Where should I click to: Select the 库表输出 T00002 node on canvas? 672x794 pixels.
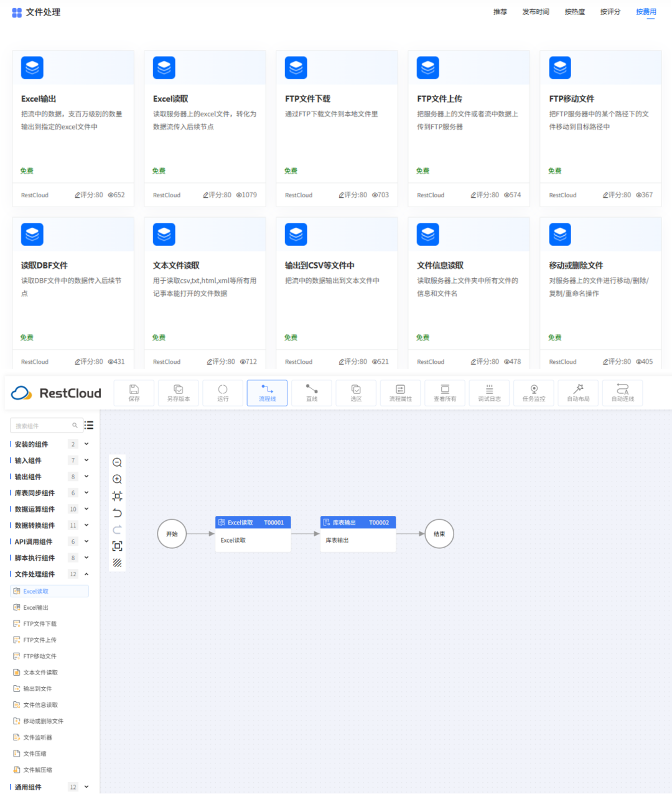[x=358, y=534]
